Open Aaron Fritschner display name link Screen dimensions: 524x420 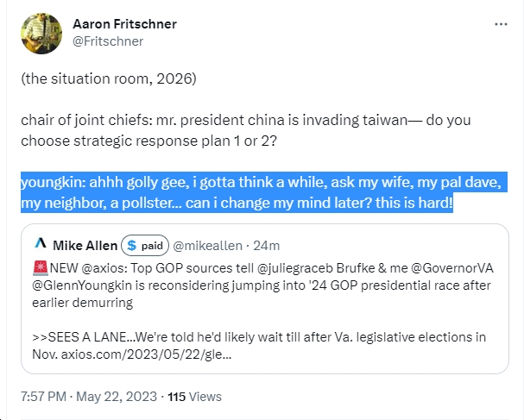124,24
